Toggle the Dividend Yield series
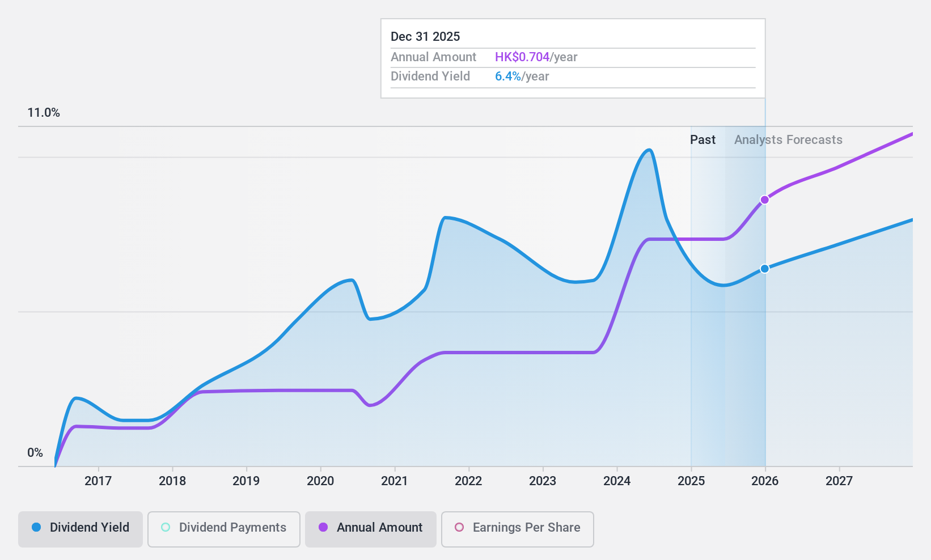This screenshot has width=931, height=560. point(81,529)
